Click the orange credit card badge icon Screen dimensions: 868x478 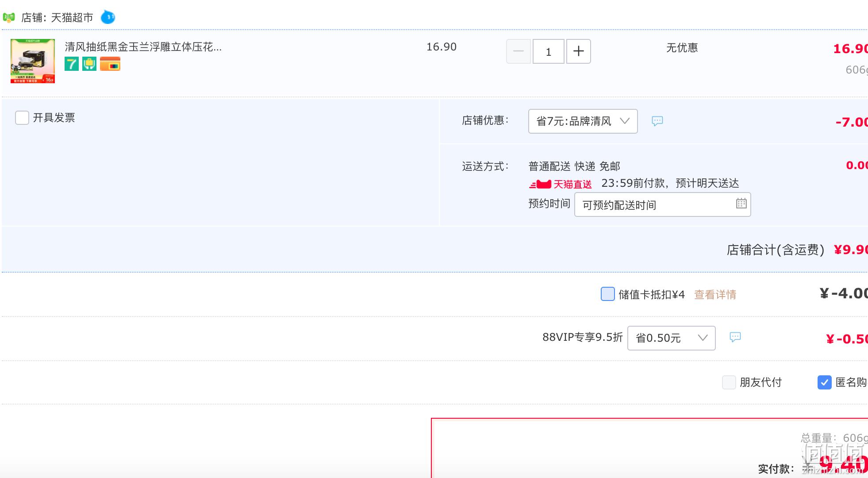pyautogui.click(x=110, y=64)
